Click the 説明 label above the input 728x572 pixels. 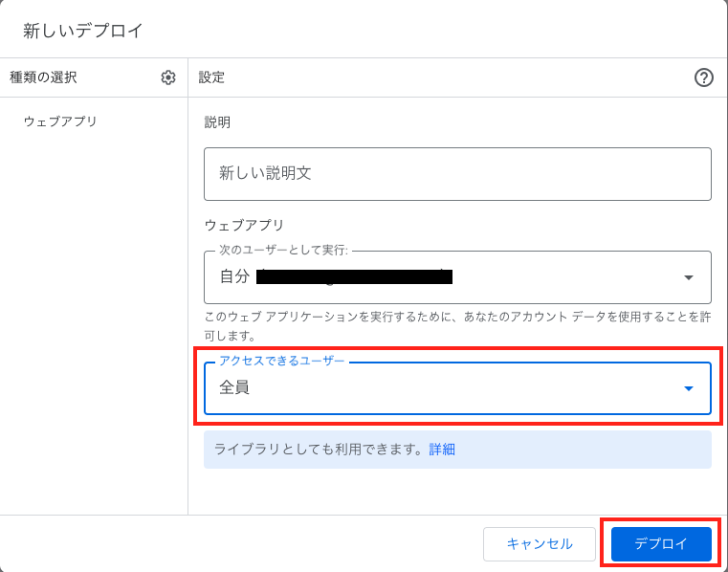tap(217, 122)
